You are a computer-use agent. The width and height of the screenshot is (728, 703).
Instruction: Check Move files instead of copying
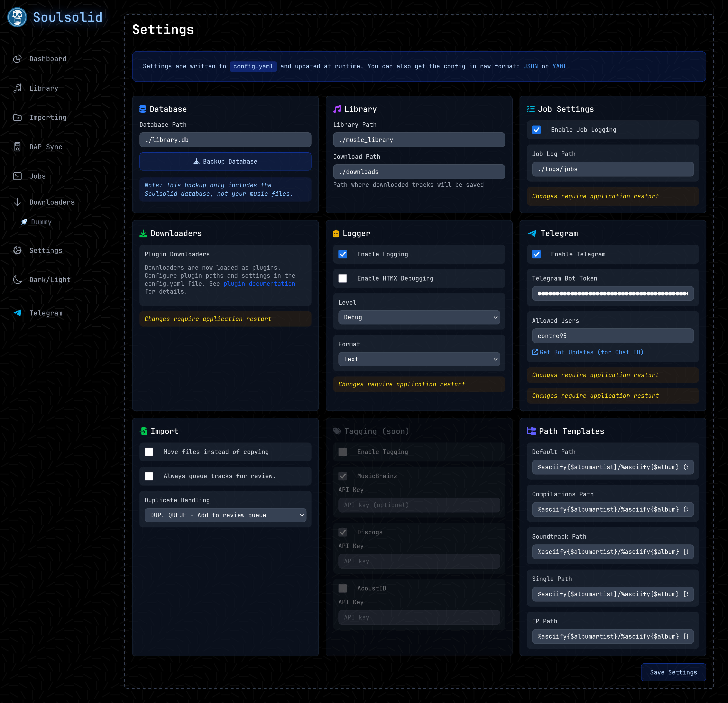tap(149, 452)
